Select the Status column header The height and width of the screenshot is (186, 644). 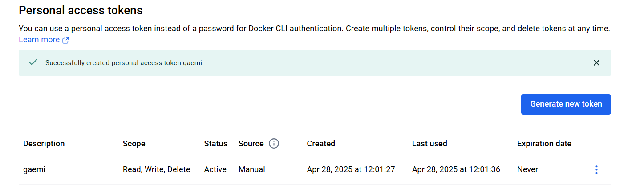point(216,144)
